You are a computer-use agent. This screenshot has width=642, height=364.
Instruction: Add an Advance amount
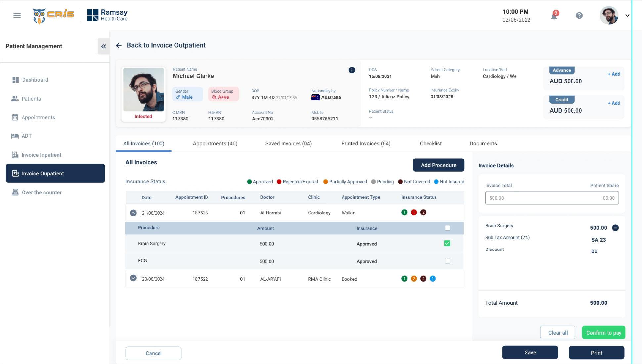(614, 74)
